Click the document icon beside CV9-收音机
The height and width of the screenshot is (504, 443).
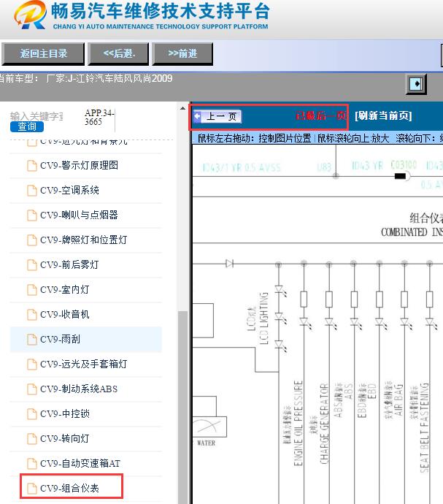point(31,314)
